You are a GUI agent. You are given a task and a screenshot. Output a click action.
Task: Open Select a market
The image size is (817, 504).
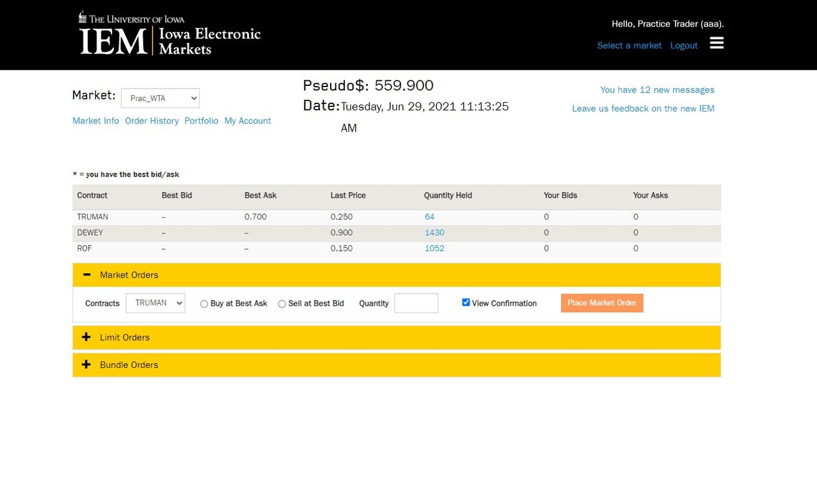tap(629, 45)
